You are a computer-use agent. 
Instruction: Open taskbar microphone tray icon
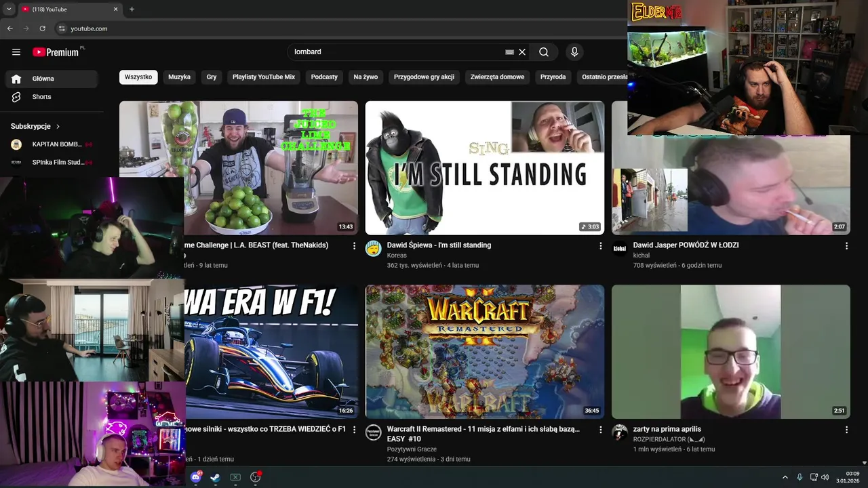[800, 477]
